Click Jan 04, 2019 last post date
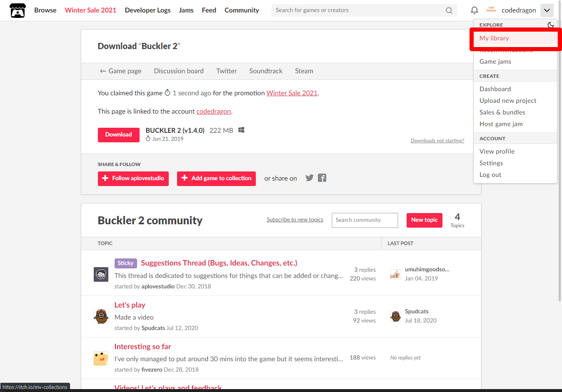 coord(421,278)
